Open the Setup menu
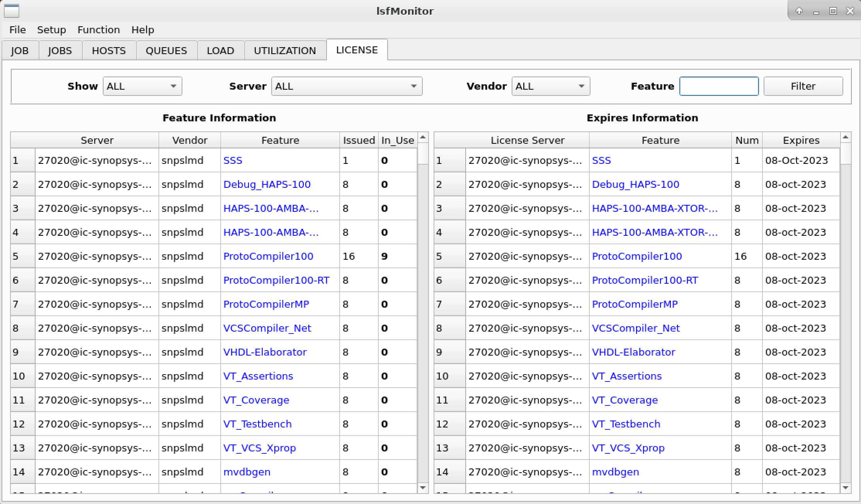Image resolution: width=861 pixels, height=504 pixels. (52, 30)
